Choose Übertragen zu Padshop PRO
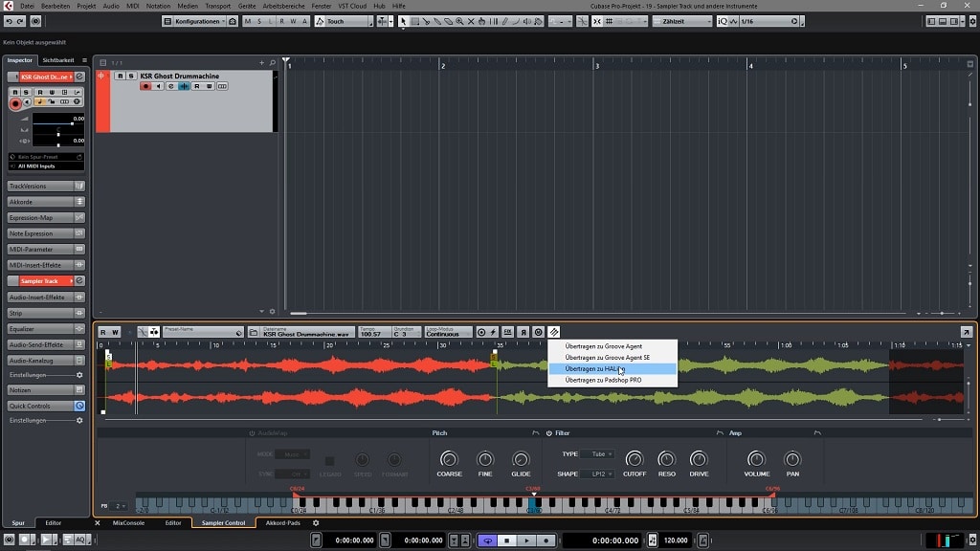 612,380
